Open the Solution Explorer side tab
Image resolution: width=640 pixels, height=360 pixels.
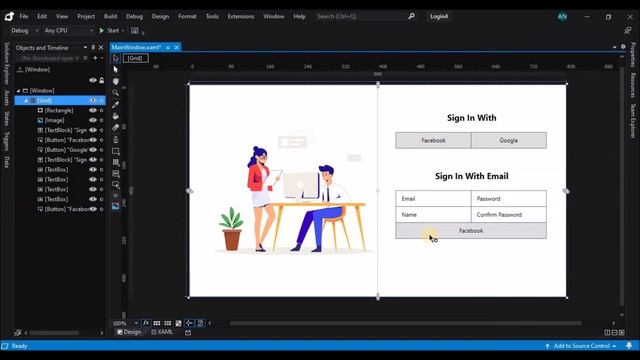[7, 63]
